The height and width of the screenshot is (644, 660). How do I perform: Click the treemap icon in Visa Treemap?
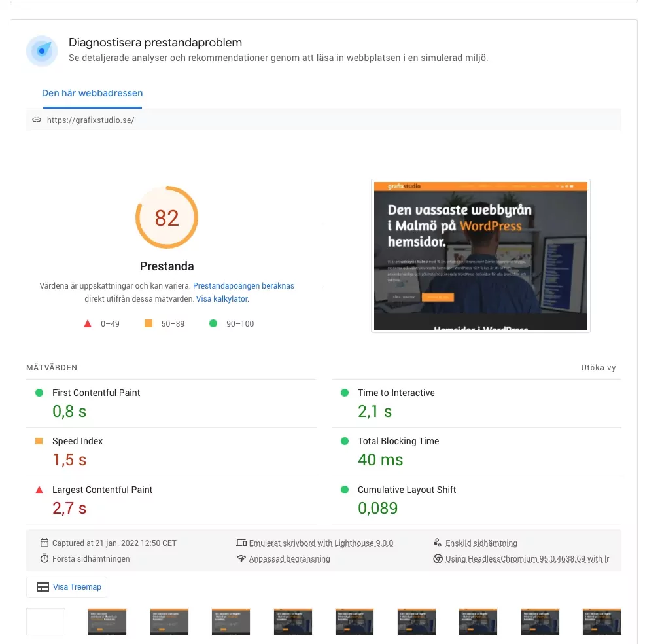pos(43,586)
